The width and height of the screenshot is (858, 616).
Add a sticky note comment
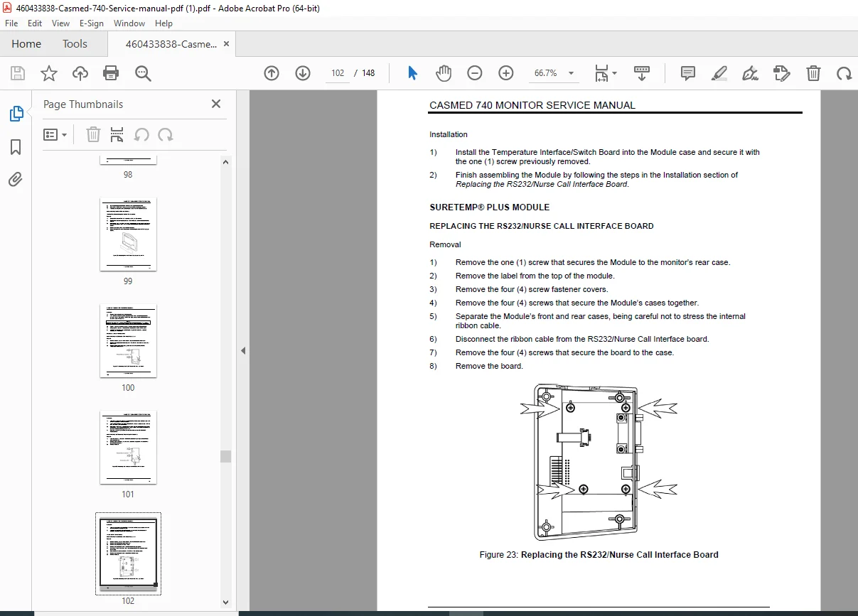(688, 73)
